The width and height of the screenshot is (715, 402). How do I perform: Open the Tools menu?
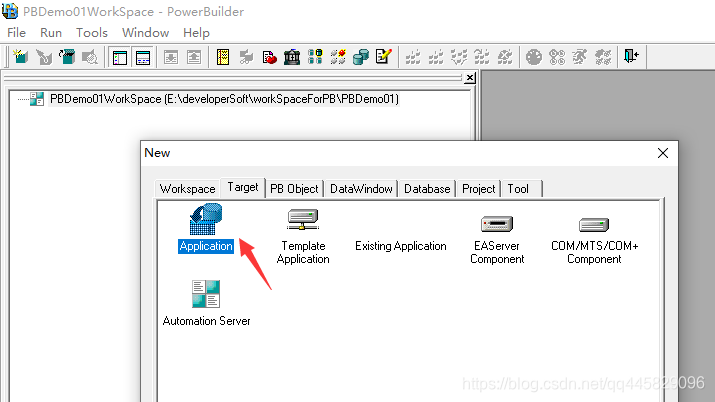(92, 33)
